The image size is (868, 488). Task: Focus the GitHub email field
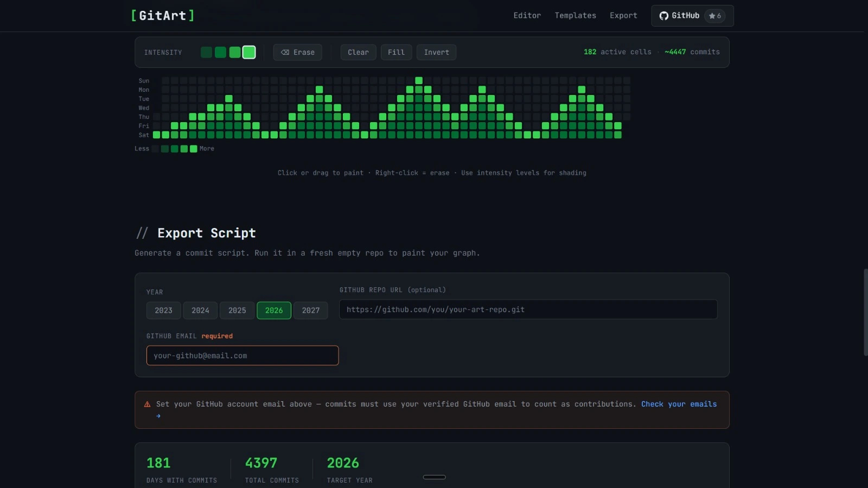point(242,356)
